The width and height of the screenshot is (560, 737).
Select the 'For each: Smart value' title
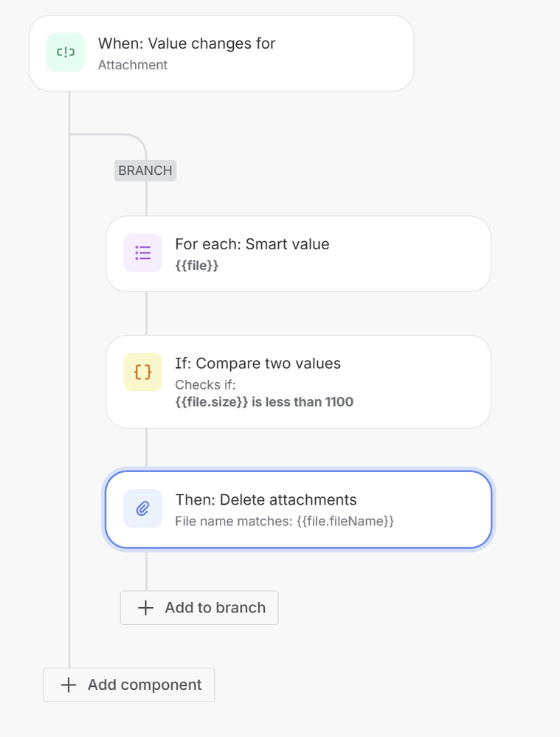click(x=252, y=244)
